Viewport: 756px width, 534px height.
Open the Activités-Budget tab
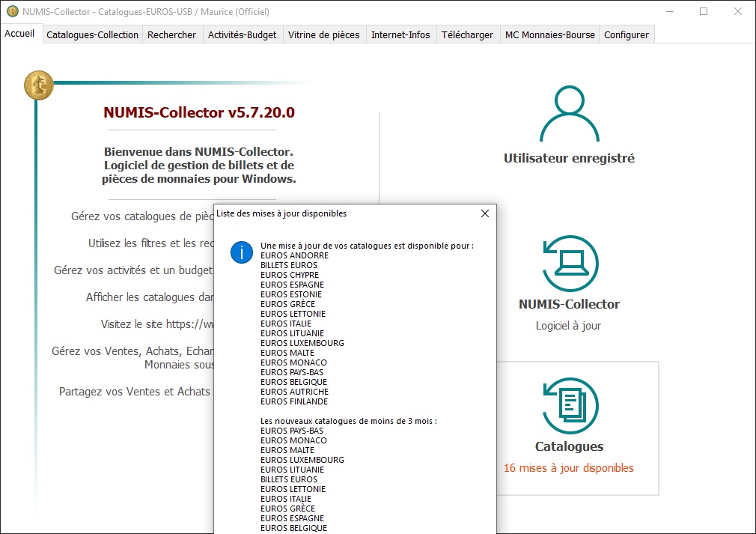(242, 34)
